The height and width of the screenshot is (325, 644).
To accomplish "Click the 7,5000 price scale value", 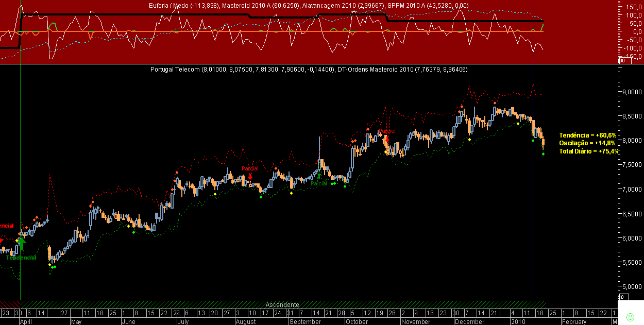I will pos(632,165).
